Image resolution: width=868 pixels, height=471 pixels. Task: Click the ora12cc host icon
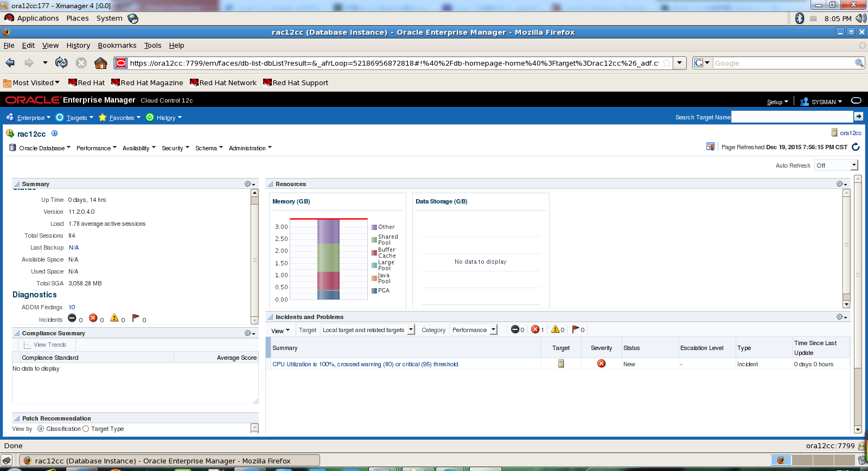click(835, 132)
